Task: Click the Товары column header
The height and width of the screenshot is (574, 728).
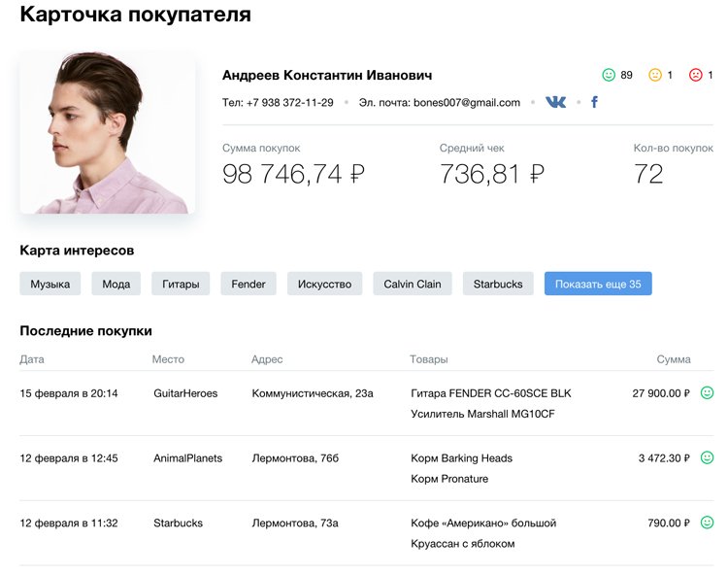Action: click(428, 359)
